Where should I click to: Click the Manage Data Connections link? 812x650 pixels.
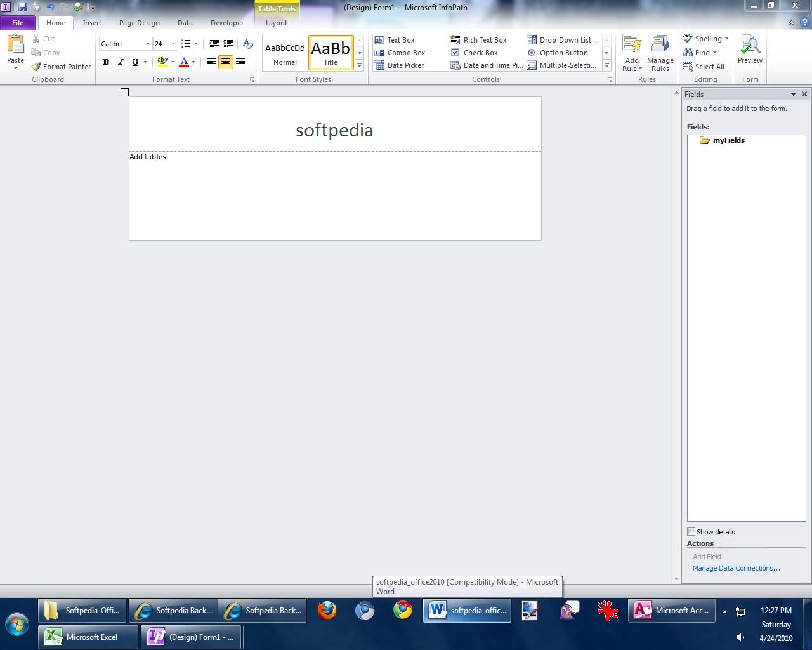tap(736, 568)
